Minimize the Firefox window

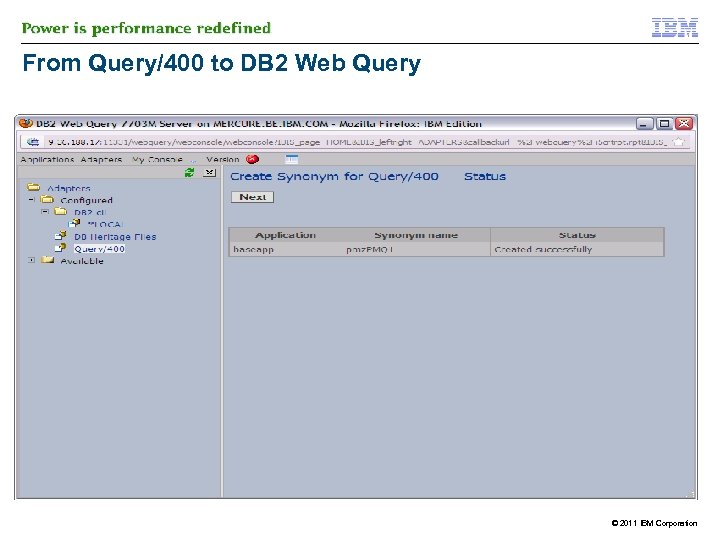(x=644, y=124)
